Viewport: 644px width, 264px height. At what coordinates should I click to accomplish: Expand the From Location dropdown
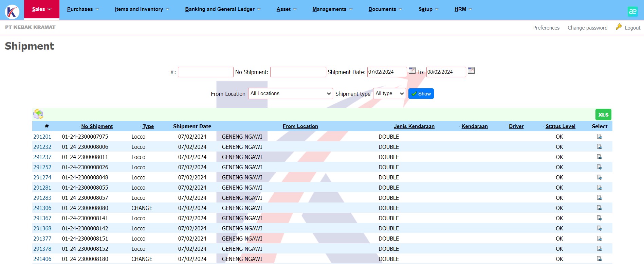[290, 93]
